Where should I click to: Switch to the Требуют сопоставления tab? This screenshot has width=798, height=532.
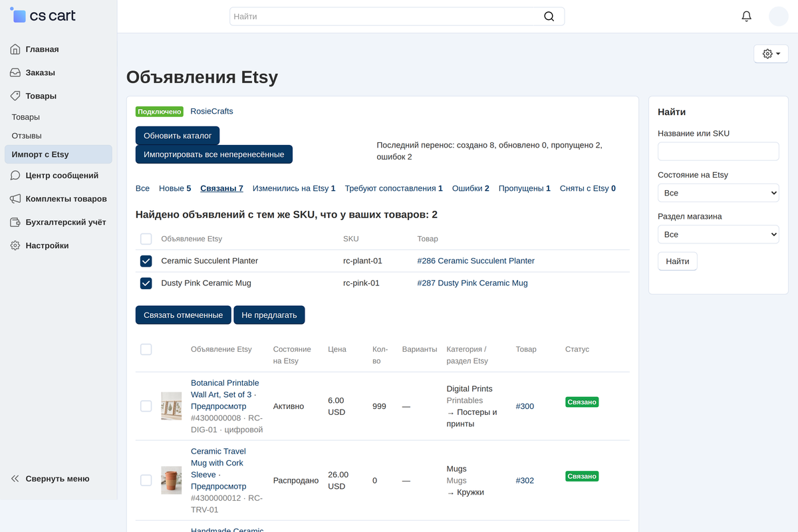pos(394,188)
